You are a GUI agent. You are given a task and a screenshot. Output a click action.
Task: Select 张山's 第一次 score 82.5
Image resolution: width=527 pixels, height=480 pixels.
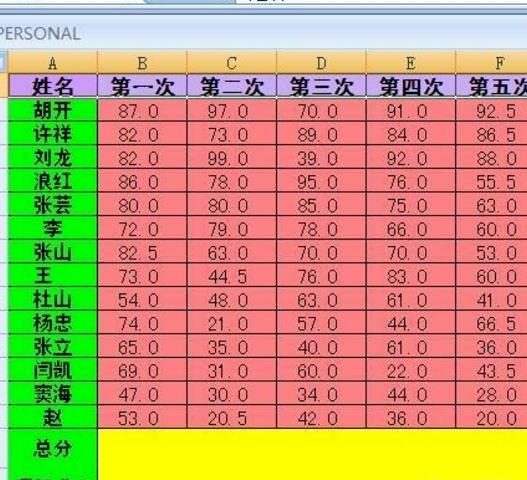142,251
